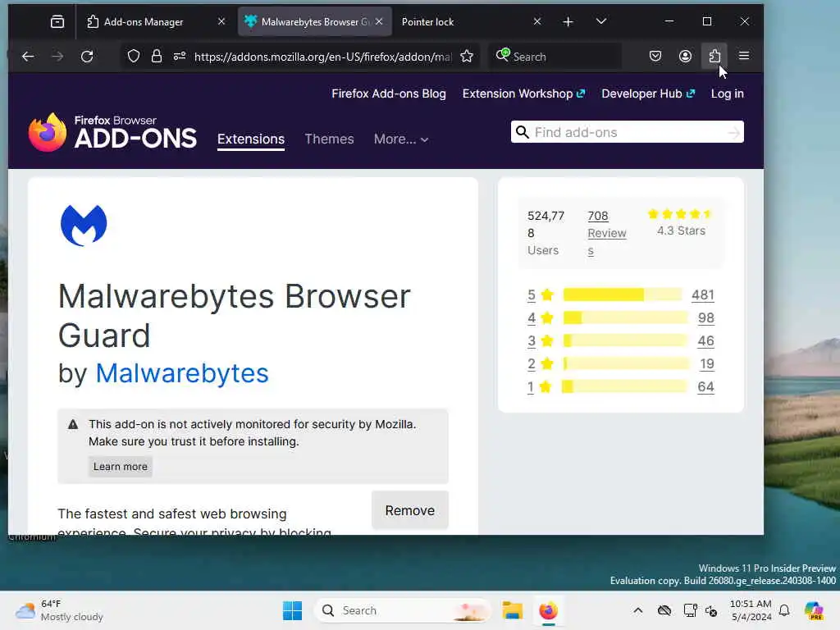This screenshot has height=630, width=840.
Task: Close the Pointer lock tab
Action: (x=537, y=21)
